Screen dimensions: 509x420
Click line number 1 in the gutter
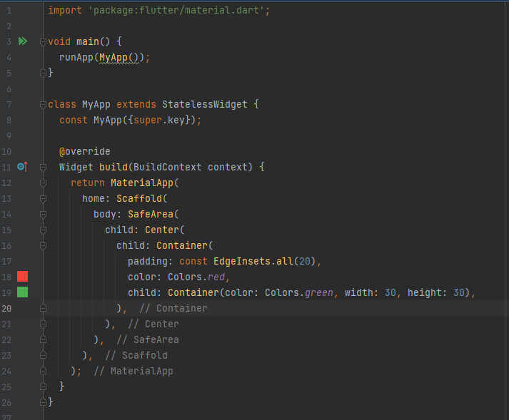9,11
